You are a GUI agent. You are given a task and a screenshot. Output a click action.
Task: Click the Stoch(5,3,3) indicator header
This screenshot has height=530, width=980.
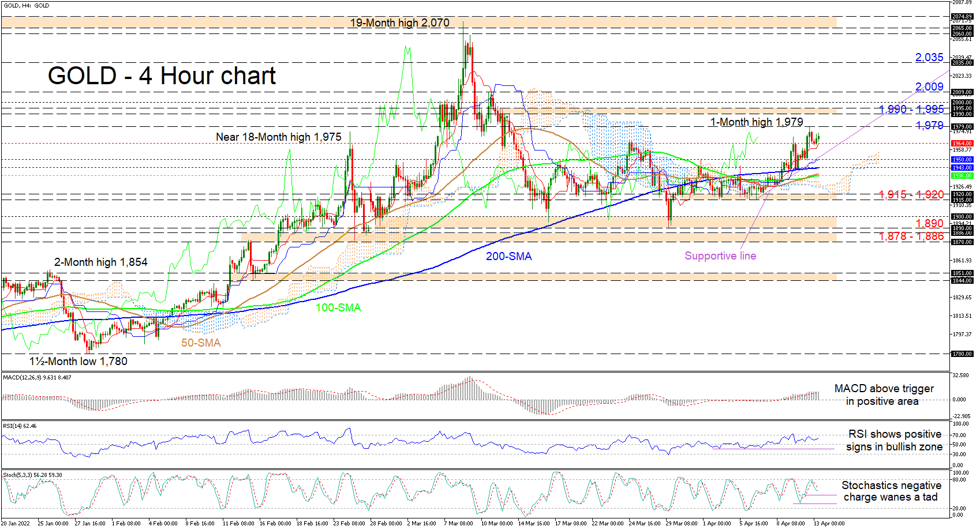pyautogui.click(x=32, y=475)
